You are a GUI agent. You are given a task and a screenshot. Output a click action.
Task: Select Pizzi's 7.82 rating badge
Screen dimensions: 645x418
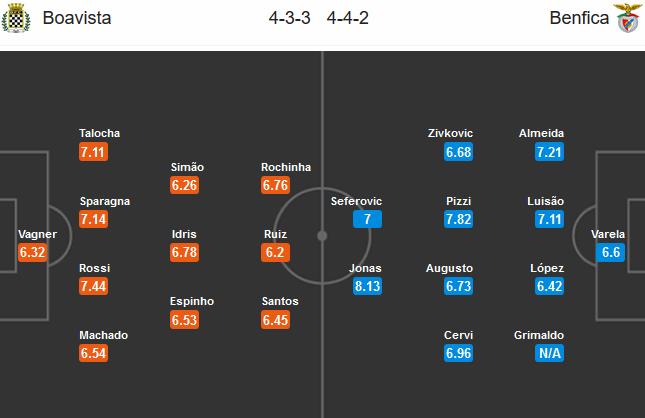coord(458,219)
